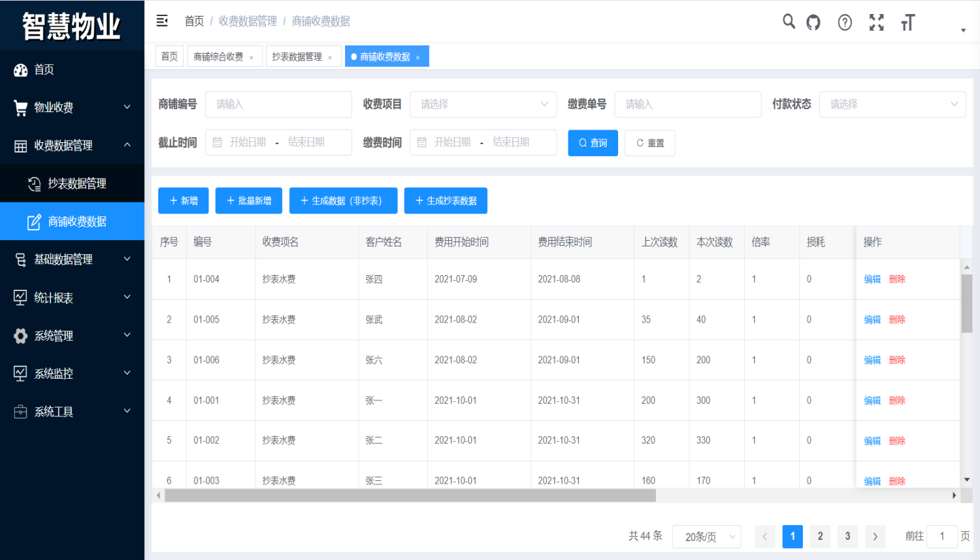Click the table's horizontal scrollbar thumb
This screenshot has height=560, width=980.
410,495
